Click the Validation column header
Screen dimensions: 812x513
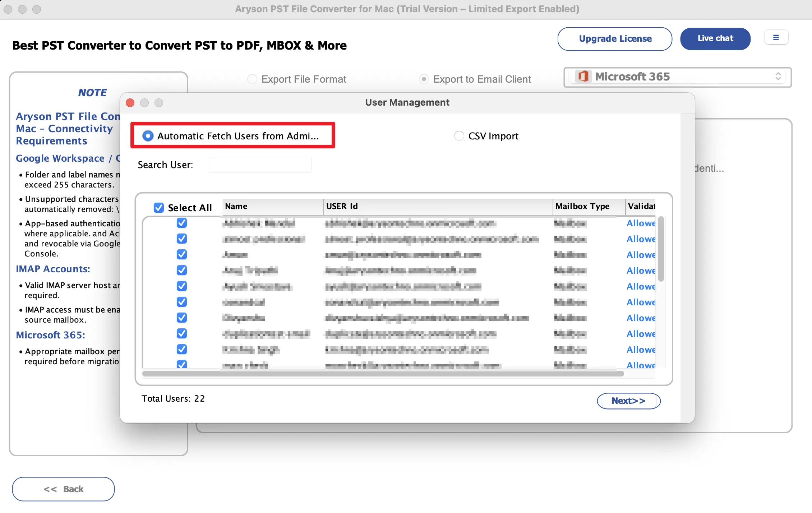pyautogui.click(x=641, y=207)
